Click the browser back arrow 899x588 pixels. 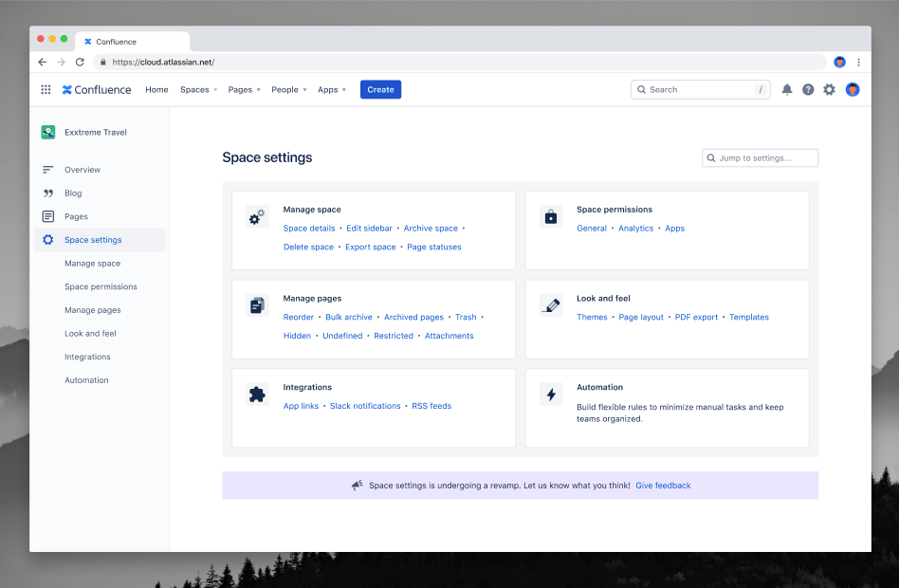(x=43, y=62)
